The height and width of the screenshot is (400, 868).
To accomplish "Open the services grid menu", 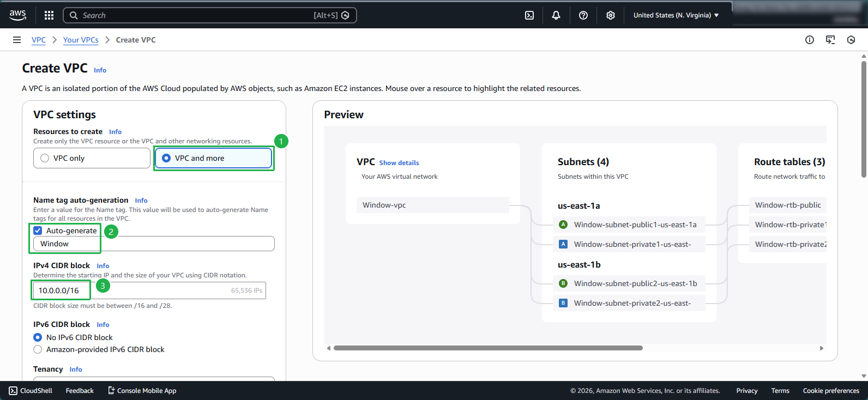I will point(49,15).
